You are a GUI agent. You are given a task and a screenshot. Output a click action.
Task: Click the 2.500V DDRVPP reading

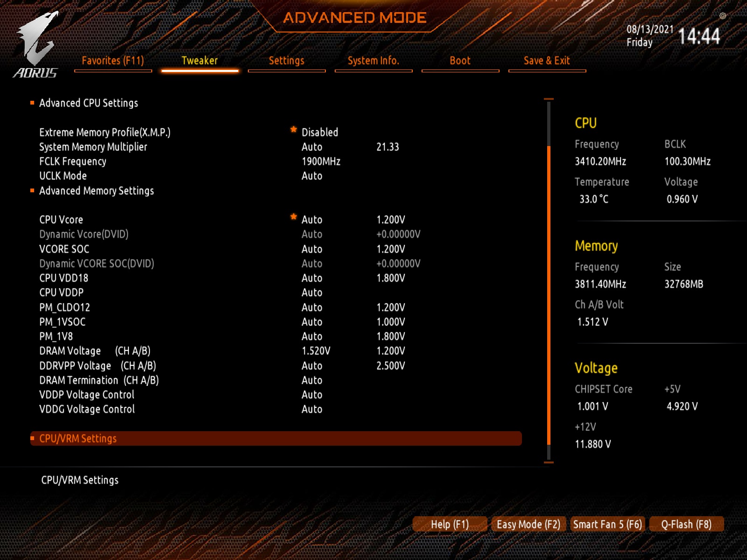[391, 365]
